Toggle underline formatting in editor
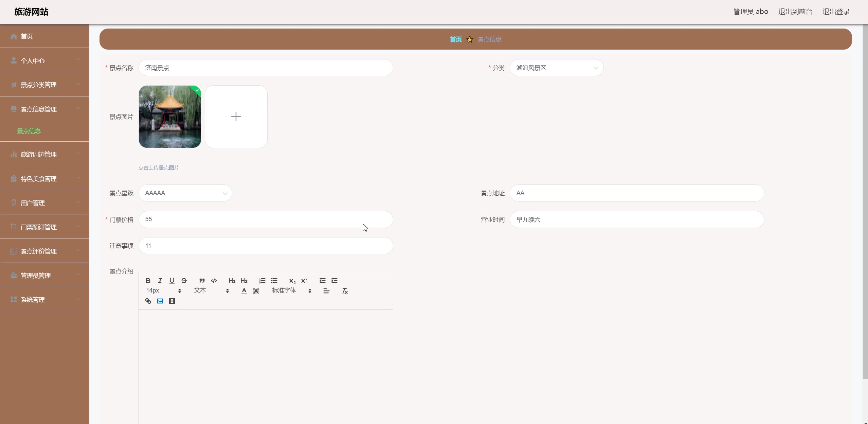The image size is (868, 424). point(172,281)
